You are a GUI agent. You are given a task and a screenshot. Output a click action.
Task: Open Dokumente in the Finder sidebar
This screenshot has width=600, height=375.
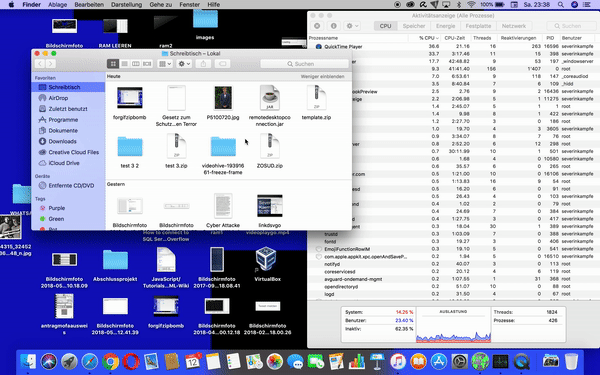63,130
